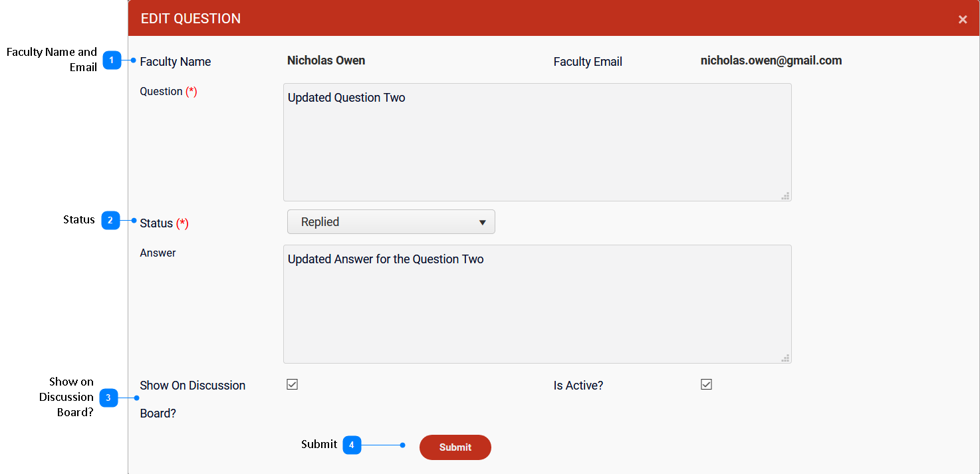980x474 pixels.
Task: Click the Is Active? label
Action: tap(578, 386)
